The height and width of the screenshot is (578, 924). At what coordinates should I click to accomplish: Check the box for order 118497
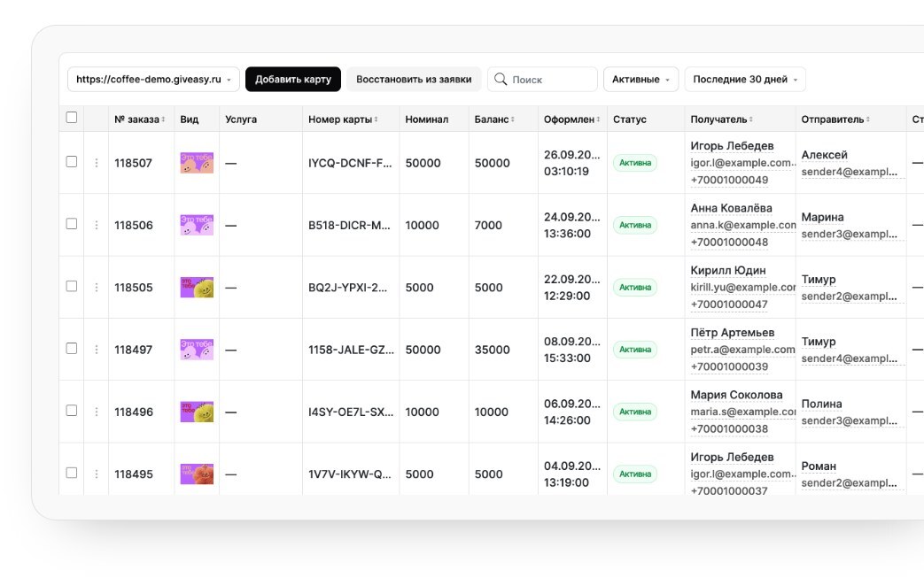click(71, 349)
